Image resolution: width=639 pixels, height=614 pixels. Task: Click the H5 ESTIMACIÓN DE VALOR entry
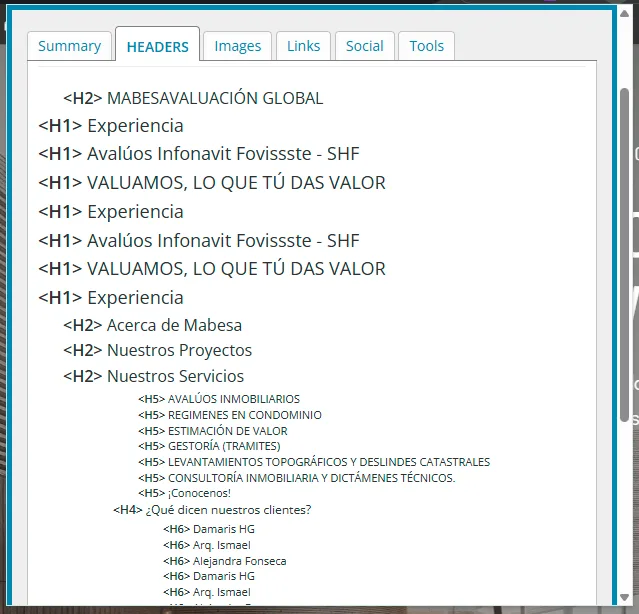click(x=213, y=431)
